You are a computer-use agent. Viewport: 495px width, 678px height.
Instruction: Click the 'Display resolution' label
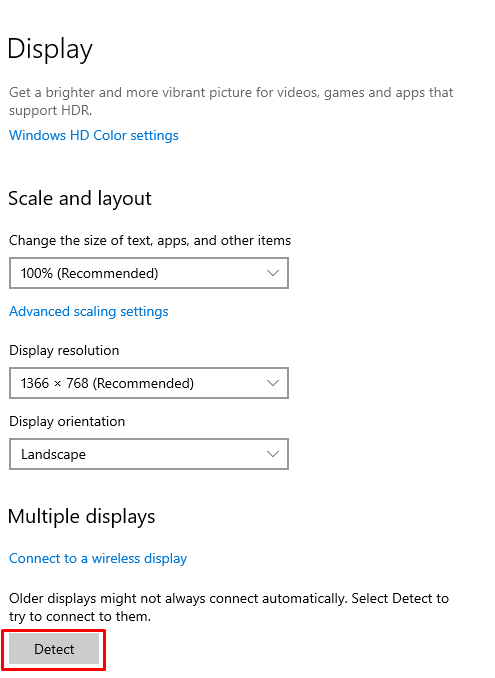[x=64, y=350]
